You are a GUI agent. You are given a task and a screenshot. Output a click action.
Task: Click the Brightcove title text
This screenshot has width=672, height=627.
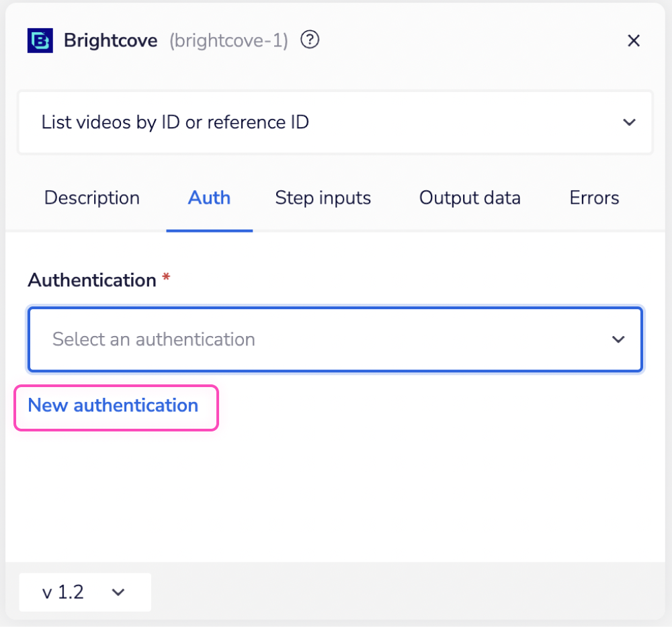(x=110, y=40)
